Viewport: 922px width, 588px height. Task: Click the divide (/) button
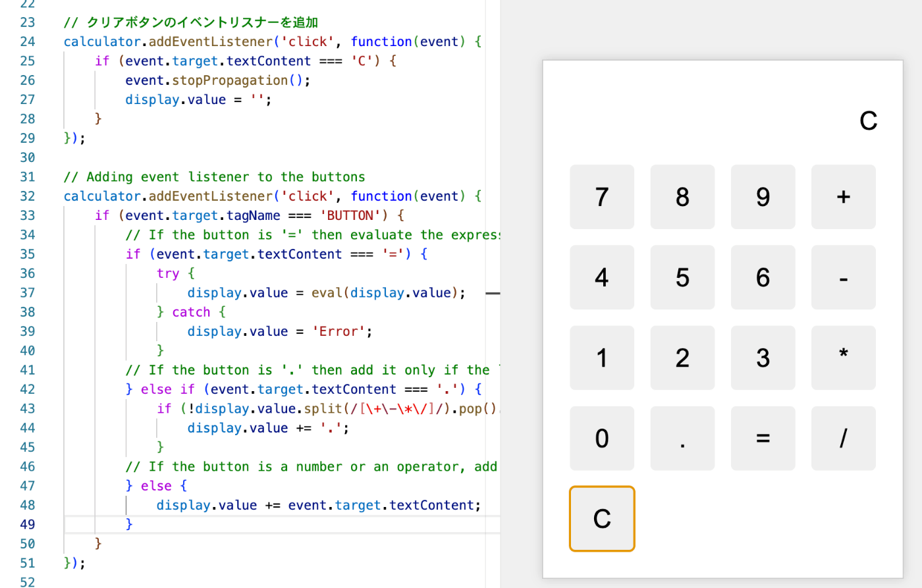click(844, 439)
